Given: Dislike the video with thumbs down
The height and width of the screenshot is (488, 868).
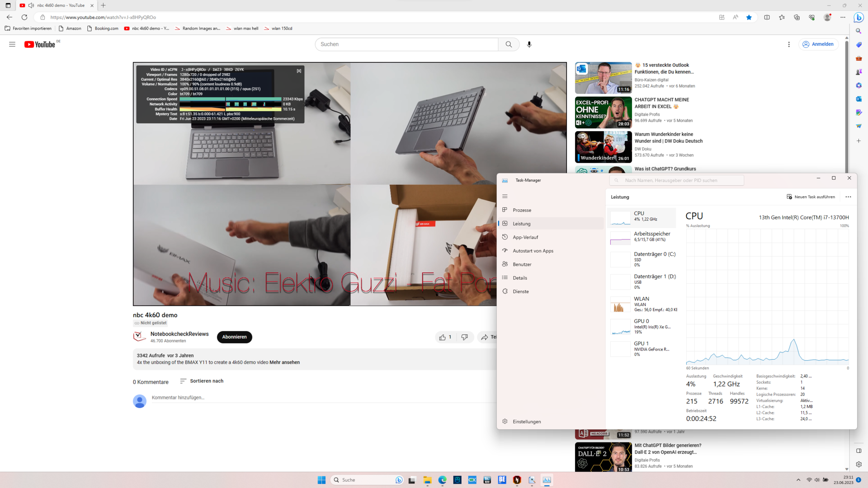Looking at the screenshot, I should tap(464, 337).
